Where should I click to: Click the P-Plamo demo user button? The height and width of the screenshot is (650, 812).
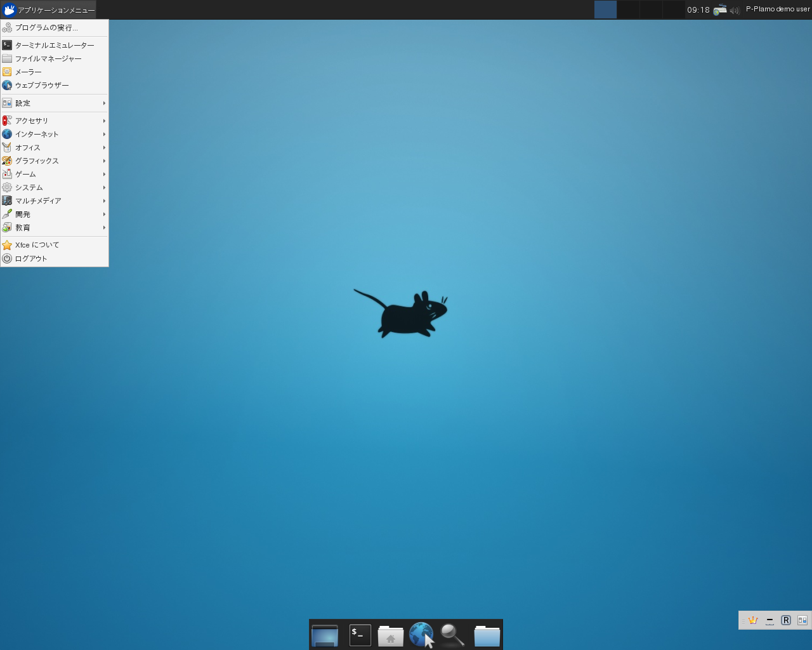pos(778,10)
